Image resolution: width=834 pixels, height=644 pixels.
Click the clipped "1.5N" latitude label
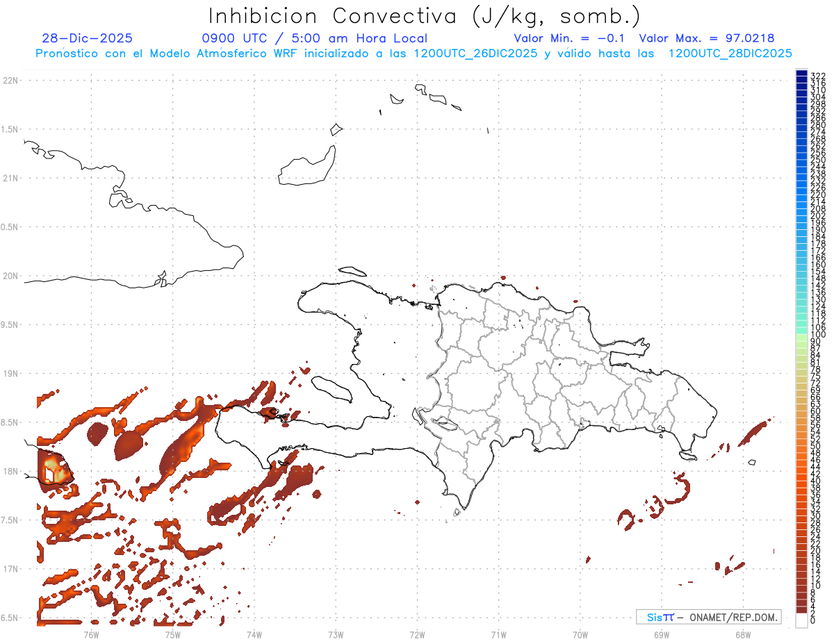(x=9, y=129)
